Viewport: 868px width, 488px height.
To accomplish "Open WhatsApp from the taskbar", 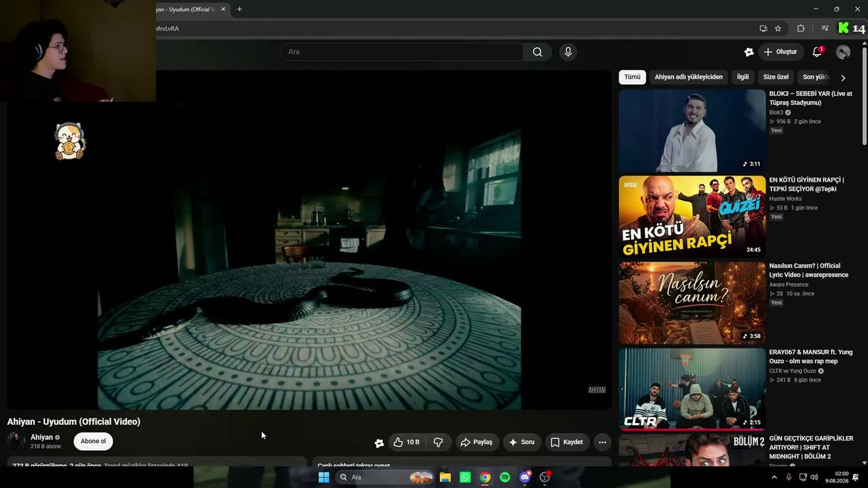I will pos(465,477).
